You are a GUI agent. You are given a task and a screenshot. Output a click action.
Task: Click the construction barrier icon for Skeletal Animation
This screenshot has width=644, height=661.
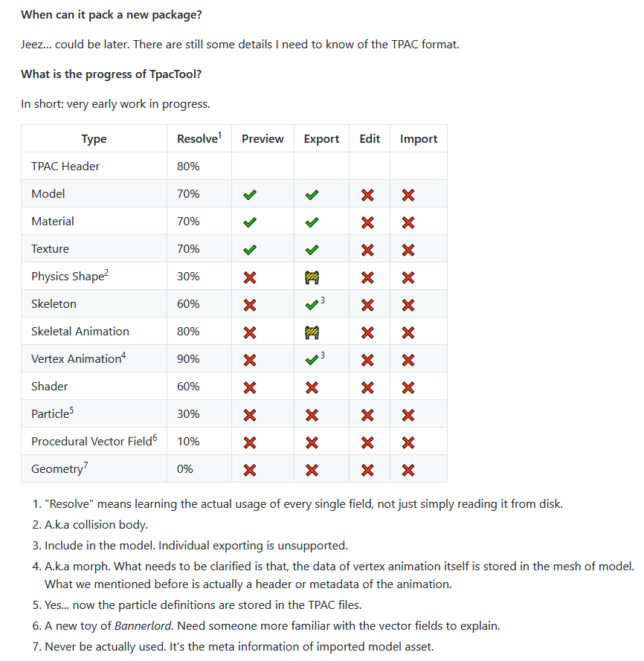[312, 332]
